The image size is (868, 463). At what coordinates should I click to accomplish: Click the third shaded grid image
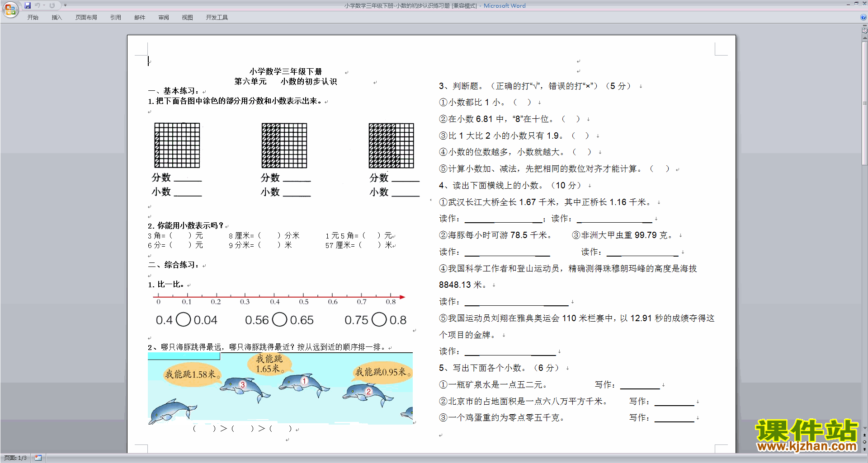click(392, 145)
